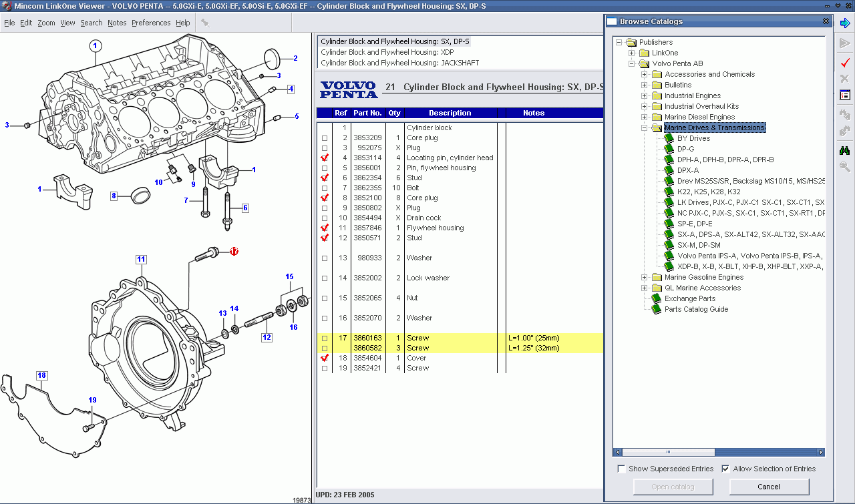Expand the Industrial Engines folder
This screenshot has height=504, width=855.
pos(645,95)
